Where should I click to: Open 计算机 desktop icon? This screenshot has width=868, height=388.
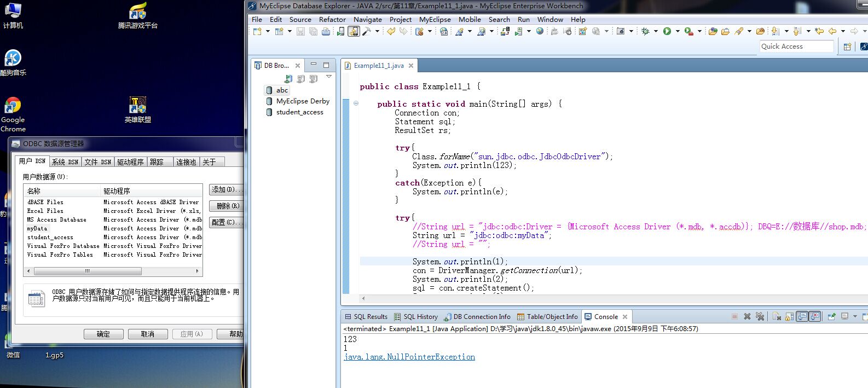pyautogui.click(x=13, y=15)
